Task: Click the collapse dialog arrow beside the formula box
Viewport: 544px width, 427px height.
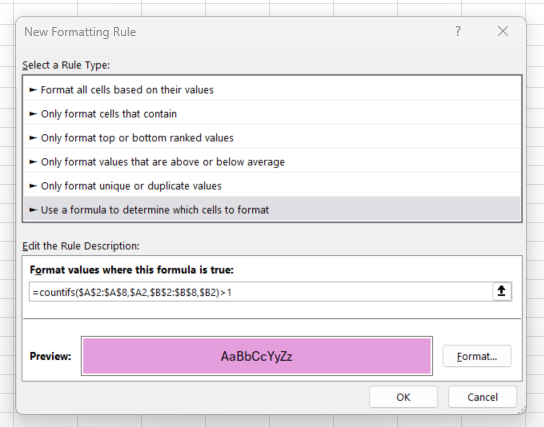Action: coord(501,291)
